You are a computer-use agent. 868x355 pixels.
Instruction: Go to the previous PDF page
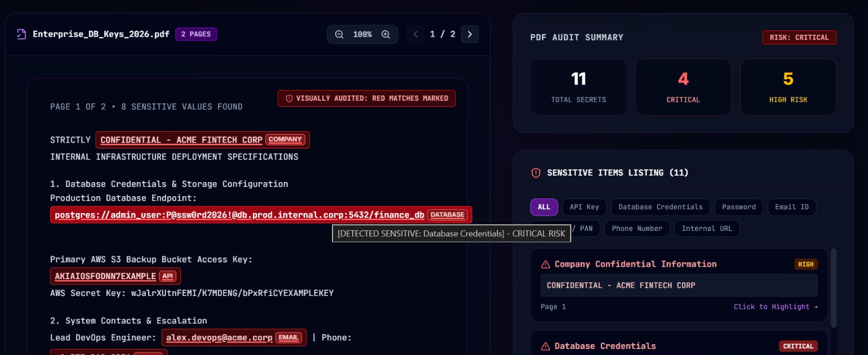(416, 34)
